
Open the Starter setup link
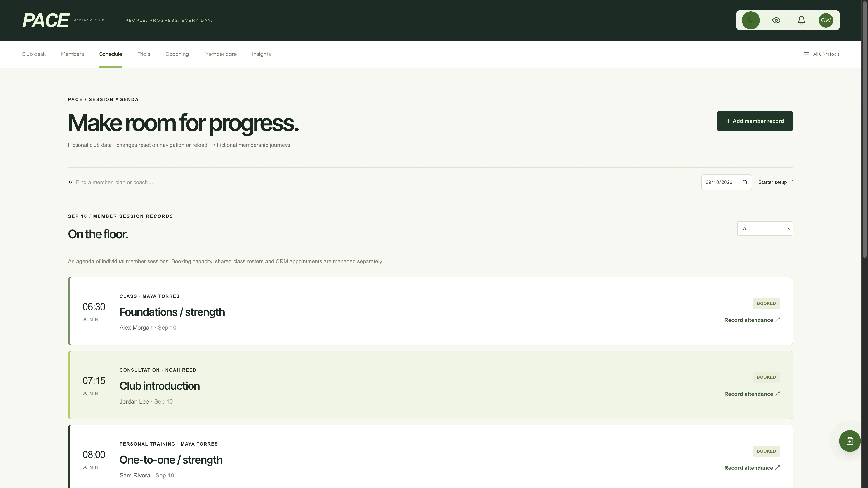click(775, 182)
